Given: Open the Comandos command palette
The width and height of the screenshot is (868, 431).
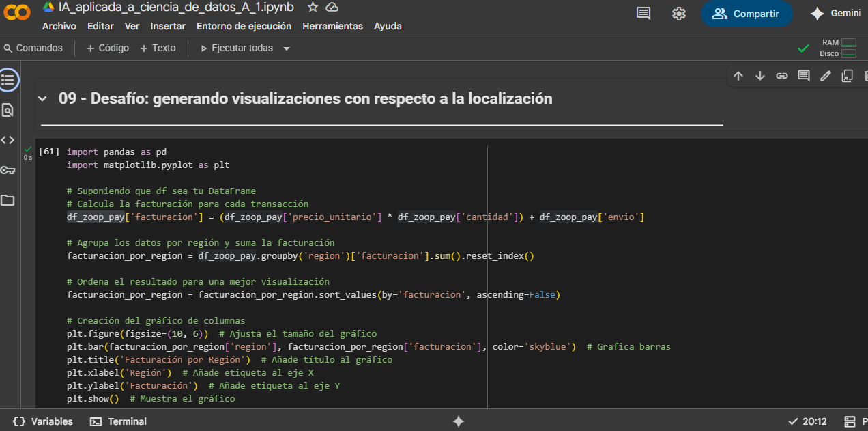Looking at the screenshot, I should tap(33, 48).
